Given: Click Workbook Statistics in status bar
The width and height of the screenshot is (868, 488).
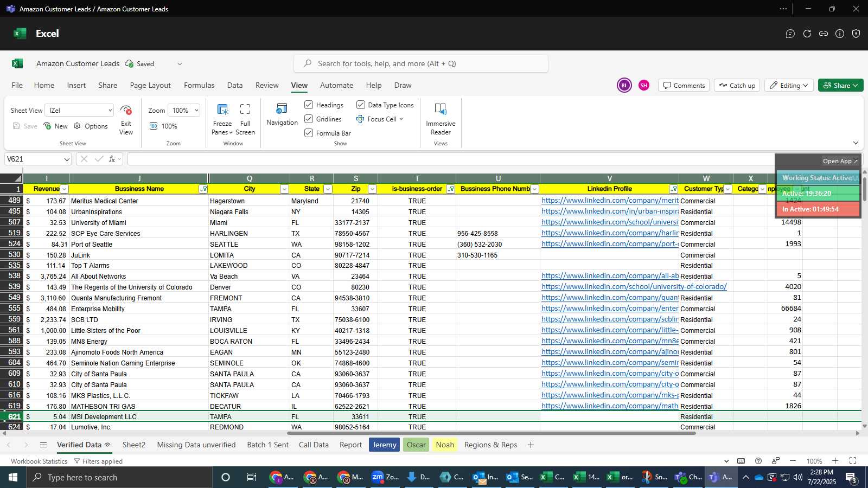Looking at the screenshot, I should coord(39,461).
